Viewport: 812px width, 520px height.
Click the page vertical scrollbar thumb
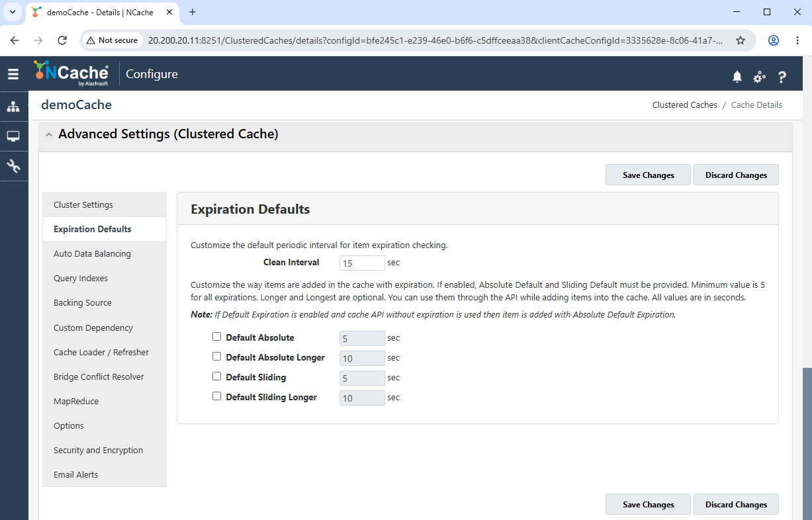[807, 443]
